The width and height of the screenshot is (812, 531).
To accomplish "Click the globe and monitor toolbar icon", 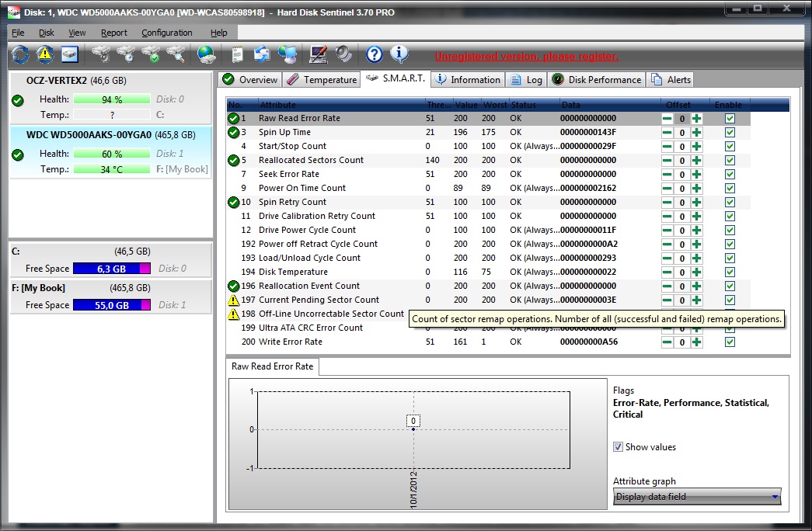I will click(x=288, y=54).
